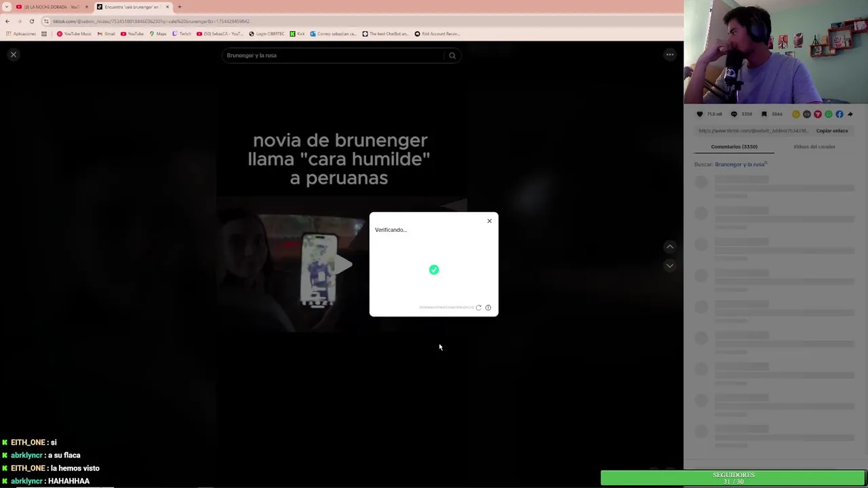Go to next video with down arrow
The height and width of the screenshot is (488, 868).
click(669, 266)
